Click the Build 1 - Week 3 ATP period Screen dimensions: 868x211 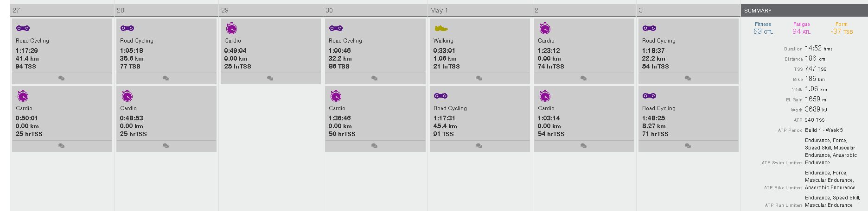[823, 130]
